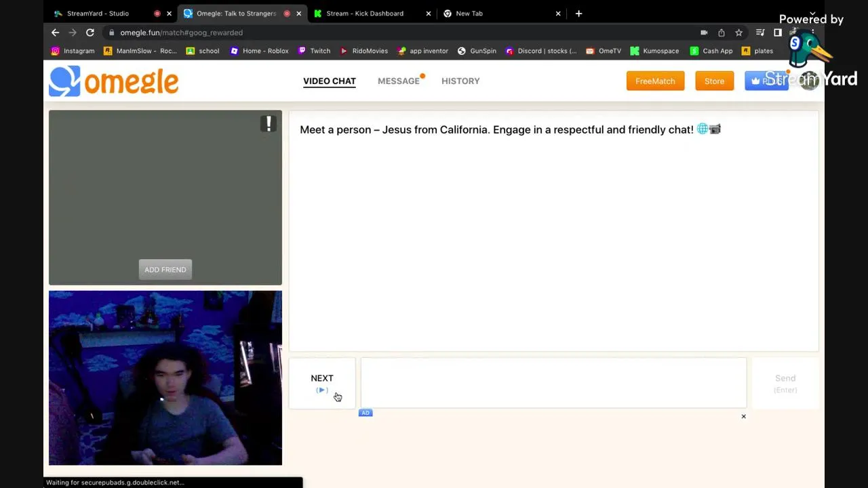Reload the Omegle page
This screenshot has height=488, width=868.
(90, 33)
